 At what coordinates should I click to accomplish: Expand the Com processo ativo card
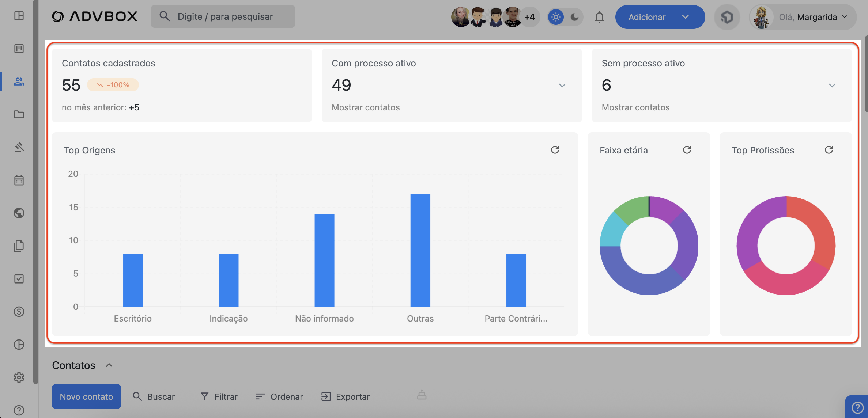coord(562,85)
